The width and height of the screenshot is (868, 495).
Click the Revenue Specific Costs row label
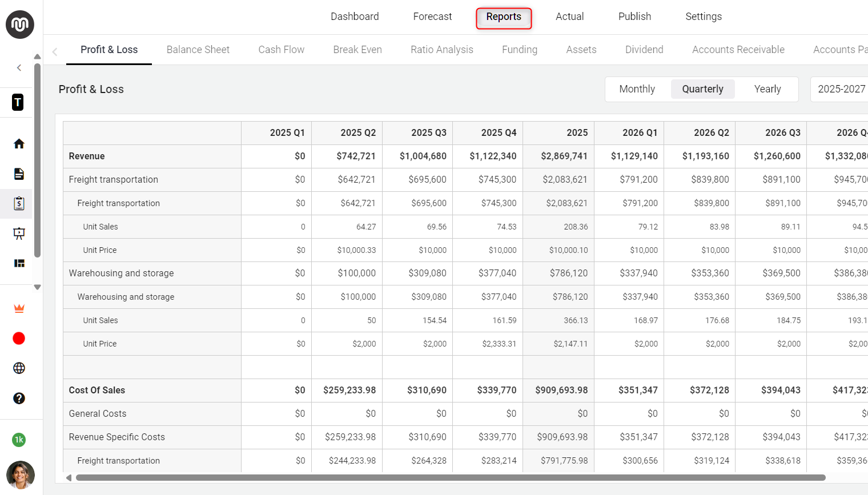[117, 437]
